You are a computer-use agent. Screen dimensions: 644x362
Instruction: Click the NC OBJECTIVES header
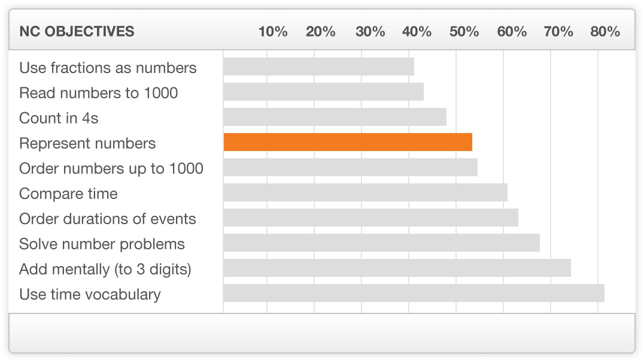(x=77, y=31)
